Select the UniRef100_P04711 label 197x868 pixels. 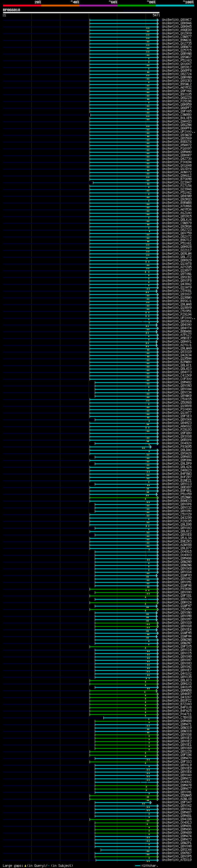(x=177, y=714)
